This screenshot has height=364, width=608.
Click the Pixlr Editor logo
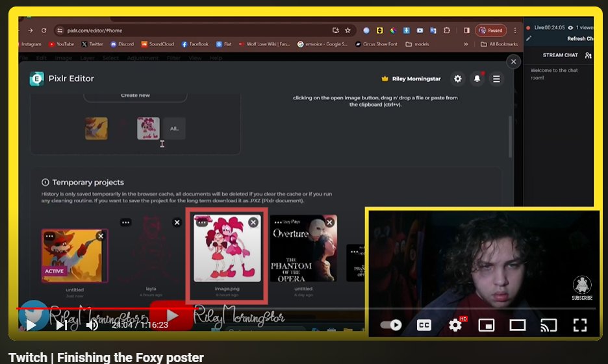[x=37, y=79]
